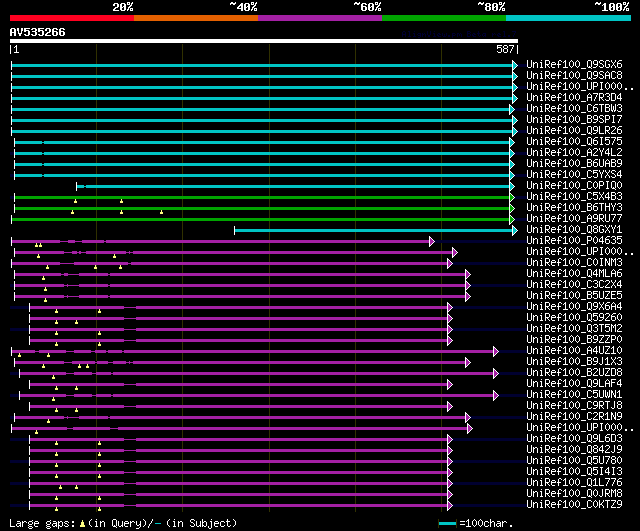Open hit UniRef100_C9RTJ8
This screenshot has width=640, height=531.
(x=574, y=406)
